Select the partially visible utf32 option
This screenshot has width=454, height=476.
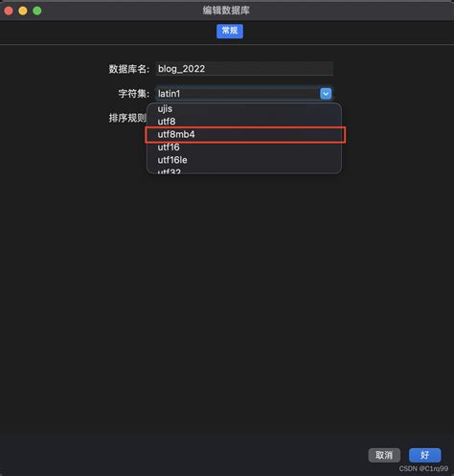click(244, 170)
